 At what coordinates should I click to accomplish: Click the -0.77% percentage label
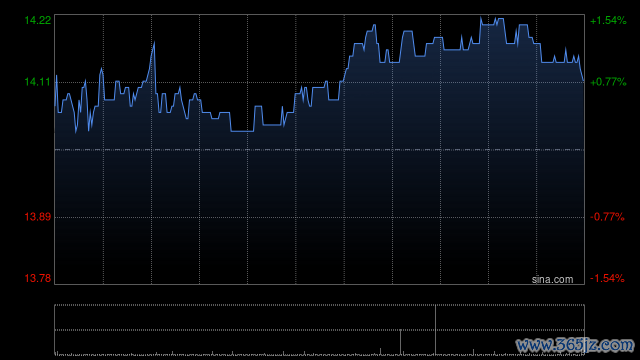607,217
